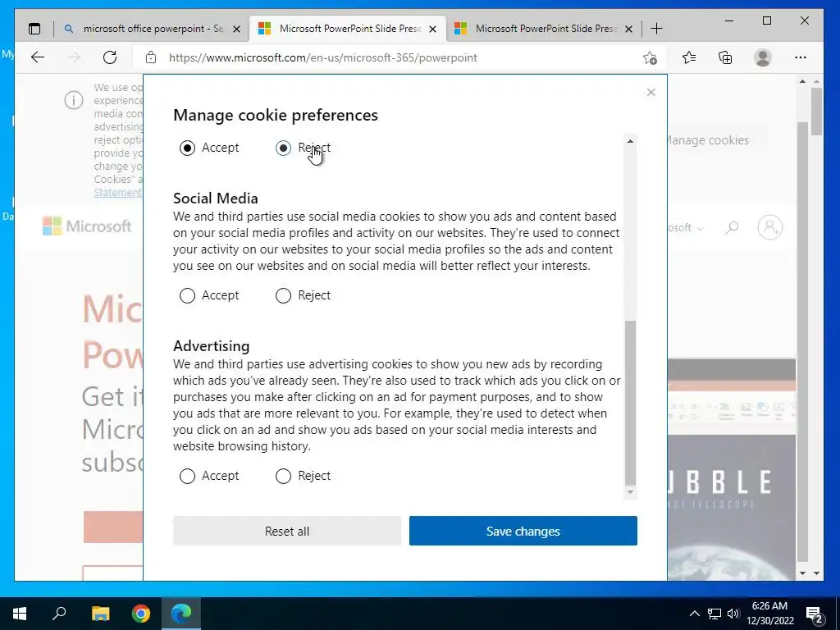840x630 pixels.
Task: Open the Edge tab actions menu icon
Action: coord(34,29)
